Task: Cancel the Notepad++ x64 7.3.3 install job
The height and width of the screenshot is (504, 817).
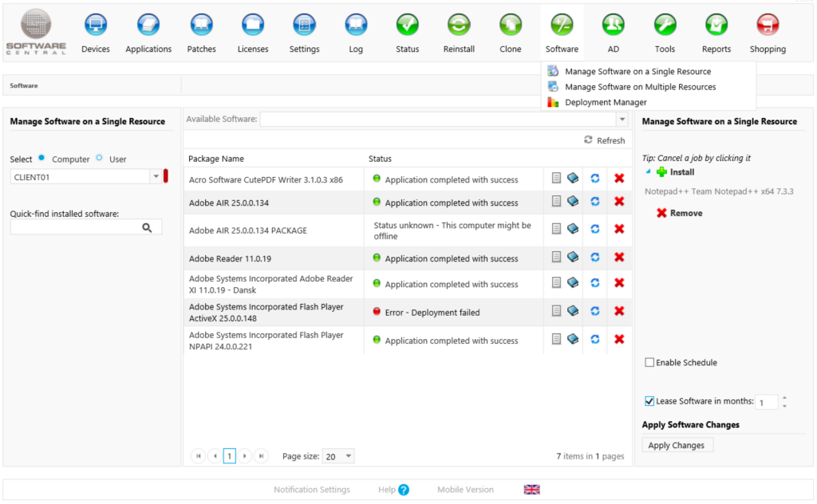Action: click(x=719, y=191)
